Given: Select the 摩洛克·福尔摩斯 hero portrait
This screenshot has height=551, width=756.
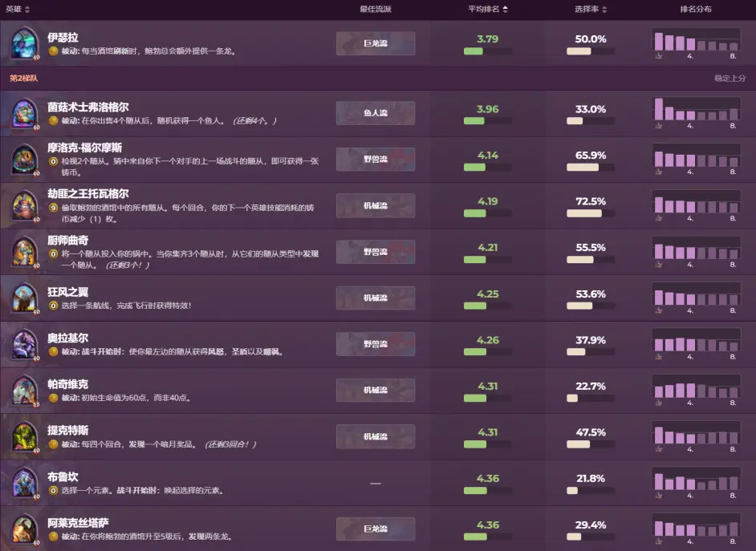Looking at the screenshot, I should pos(25,159).
